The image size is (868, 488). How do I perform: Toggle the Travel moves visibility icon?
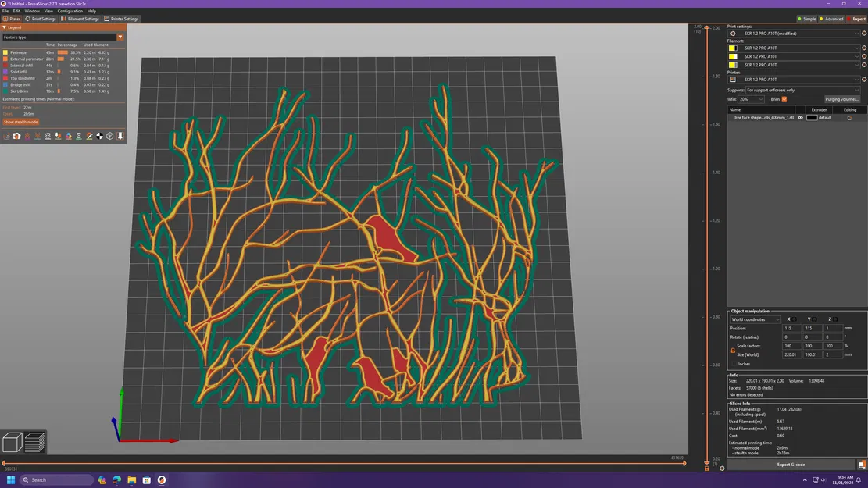pos(7,136)
